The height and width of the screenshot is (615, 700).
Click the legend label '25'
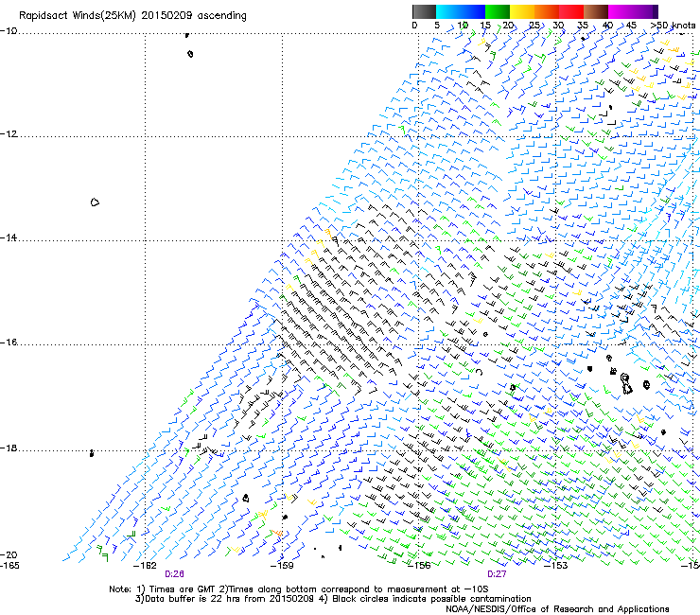tap(534, 26)
